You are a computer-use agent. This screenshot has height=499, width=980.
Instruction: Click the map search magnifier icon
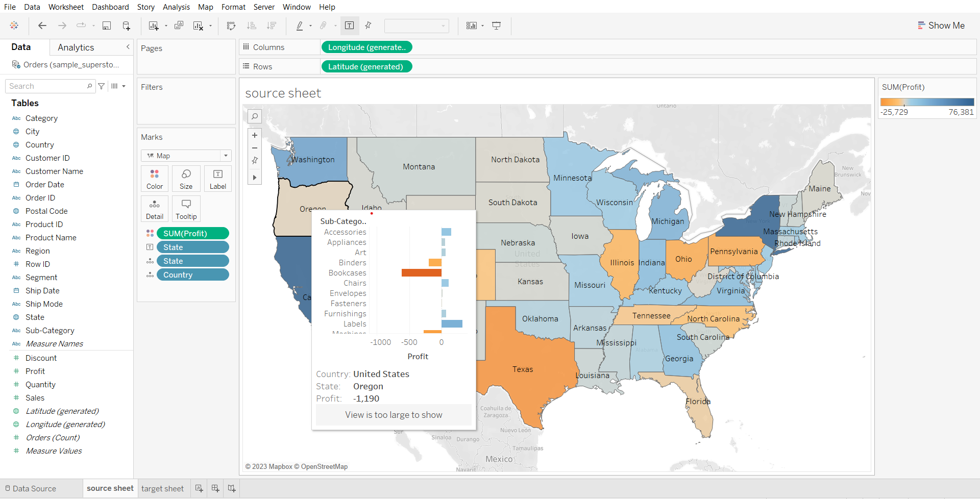pyautogui.click(x=254, y=116)
